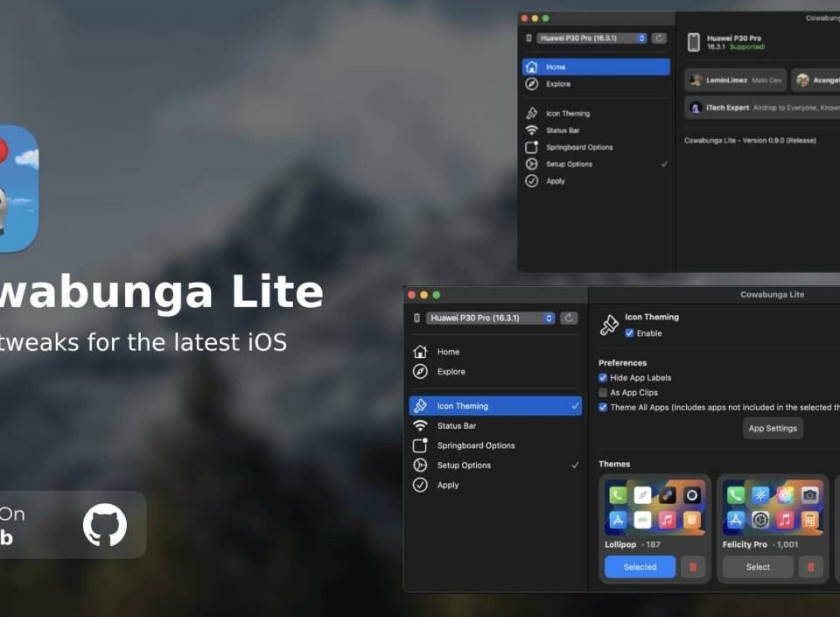Click the Felicity Pro theme preview thumbnail

coord(773,508)
